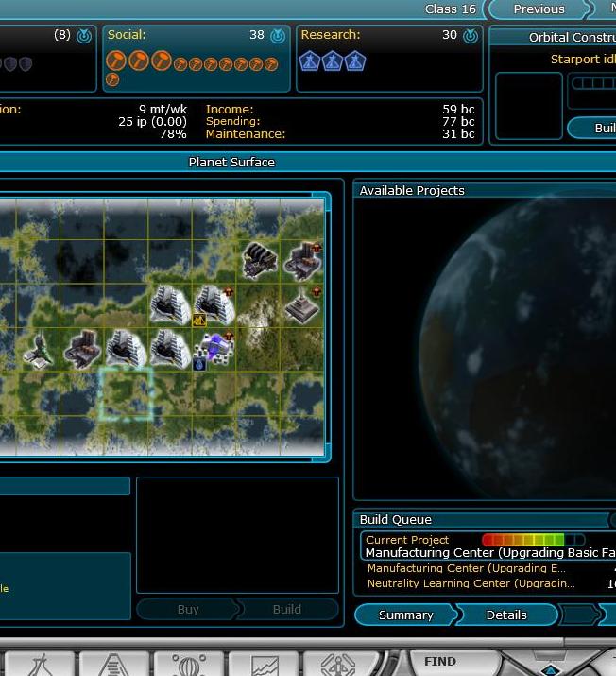Open the globe icon screen in bottom bar

189,664
